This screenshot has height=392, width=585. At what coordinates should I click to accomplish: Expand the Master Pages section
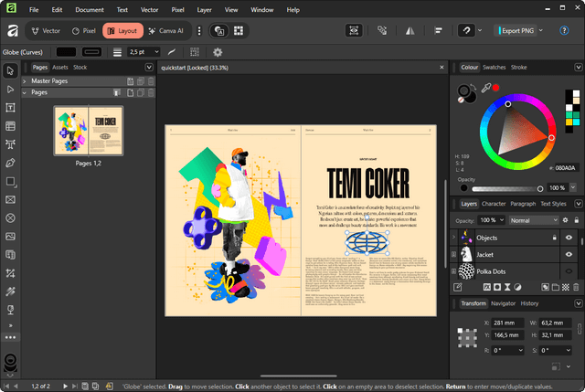(x=25, y=81)
